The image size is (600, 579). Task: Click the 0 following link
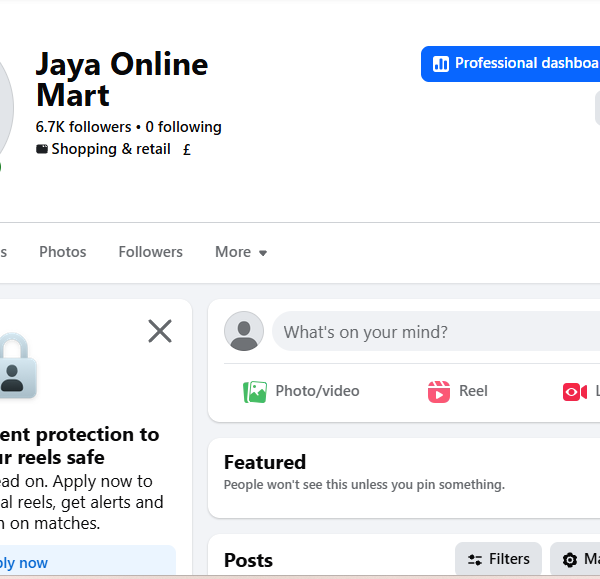click(183, 127)
